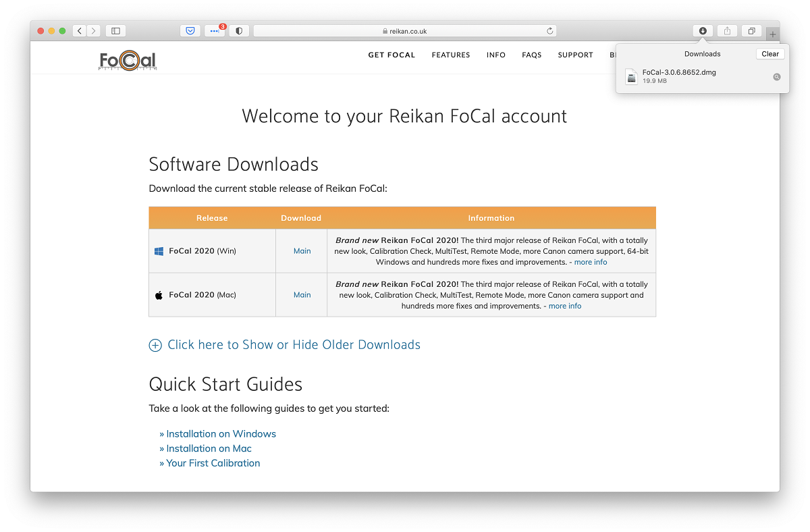Image resolution: width=810 pixels, height=532 pixels.
Task: Open the INFO menu item
Action: coord(496,55)
